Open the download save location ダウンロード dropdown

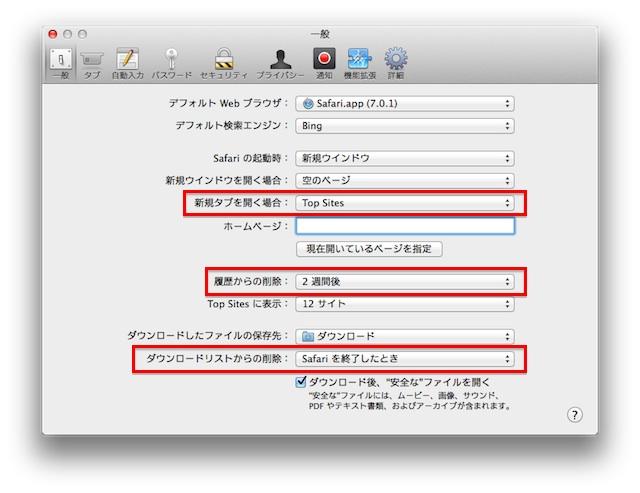point(405,336)
